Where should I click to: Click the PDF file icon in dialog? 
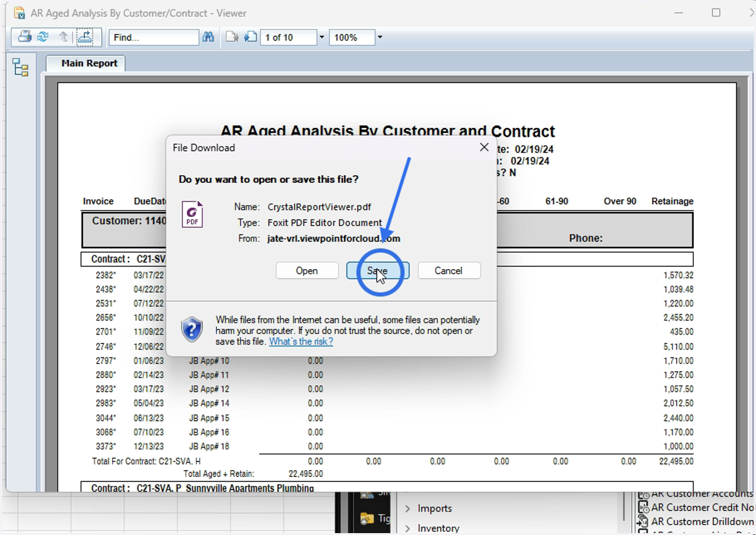192,214
